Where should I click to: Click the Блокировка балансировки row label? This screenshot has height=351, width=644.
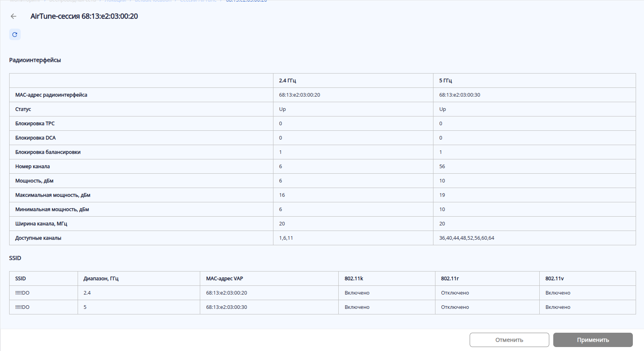[x=48, y=152]
